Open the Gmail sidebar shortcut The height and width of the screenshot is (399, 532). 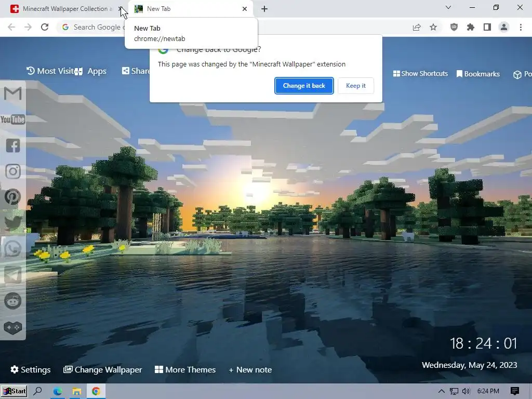13,94
